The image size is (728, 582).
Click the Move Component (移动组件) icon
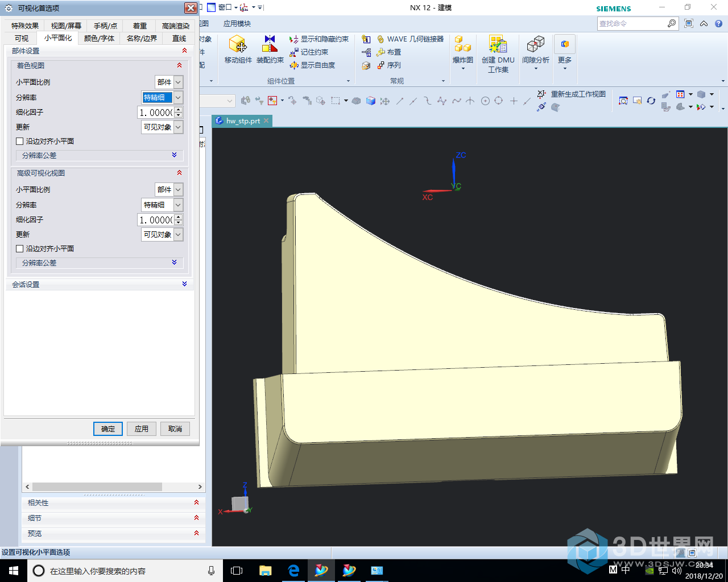(238, 44)
